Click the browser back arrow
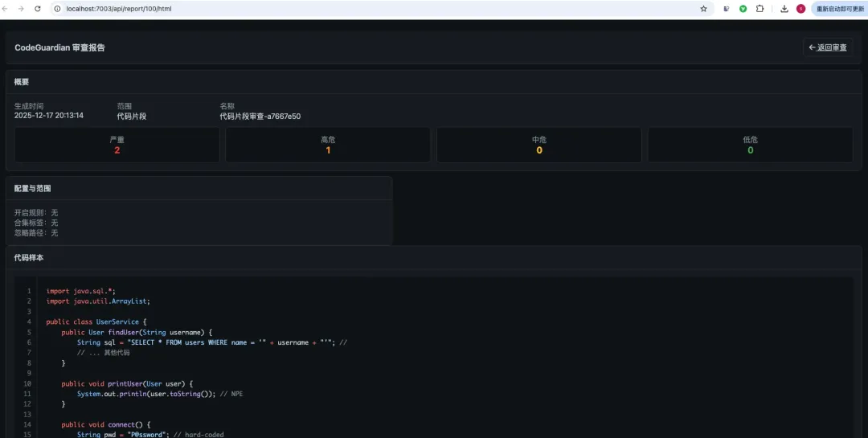Viewport: 868px width, 438px height. 6,9
